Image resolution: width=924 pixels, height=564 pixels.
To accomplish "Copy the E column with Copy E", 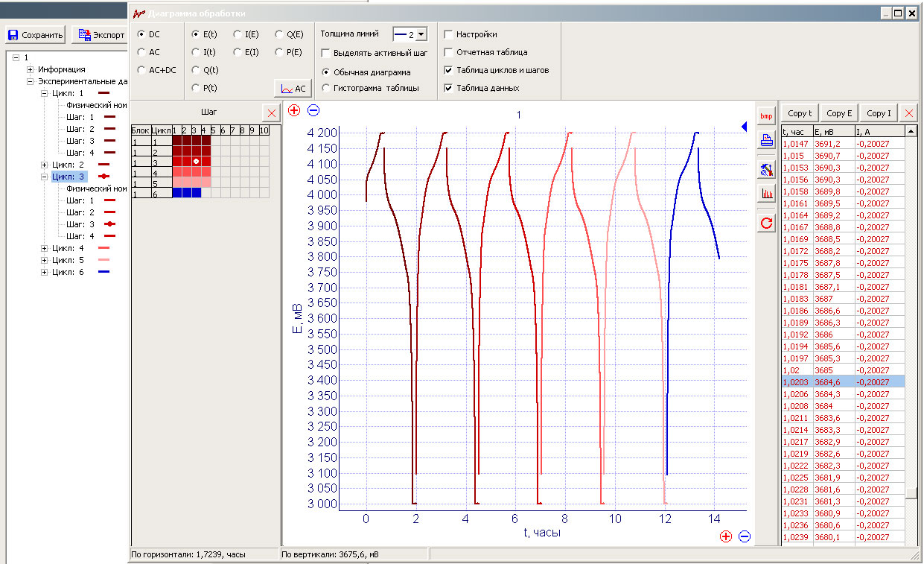I will [x=839, y=113].
